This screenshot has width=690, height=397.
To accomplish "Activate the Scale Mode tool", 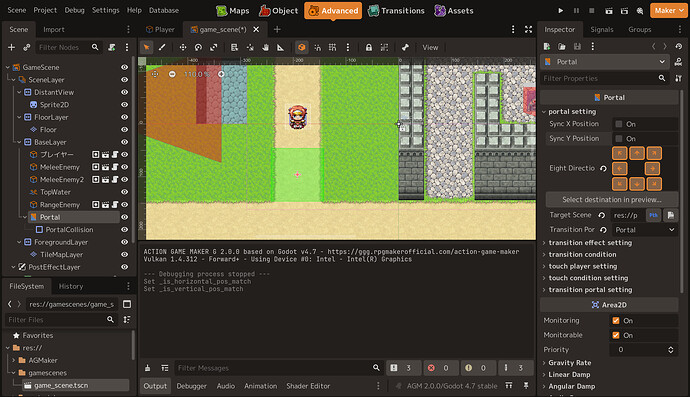I will pyautogui.click(x=213, y=48).
